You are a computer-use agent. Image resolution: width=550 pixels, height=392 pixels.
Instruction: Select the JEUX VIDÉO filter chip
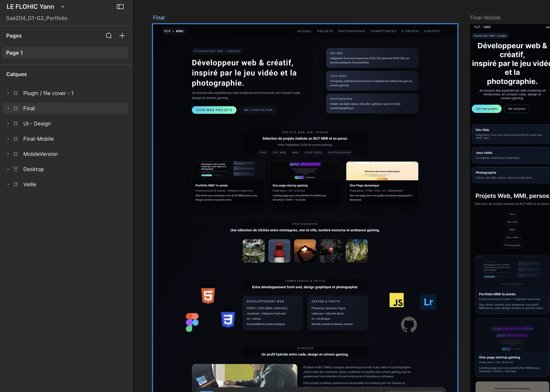(x=313, y=153)
